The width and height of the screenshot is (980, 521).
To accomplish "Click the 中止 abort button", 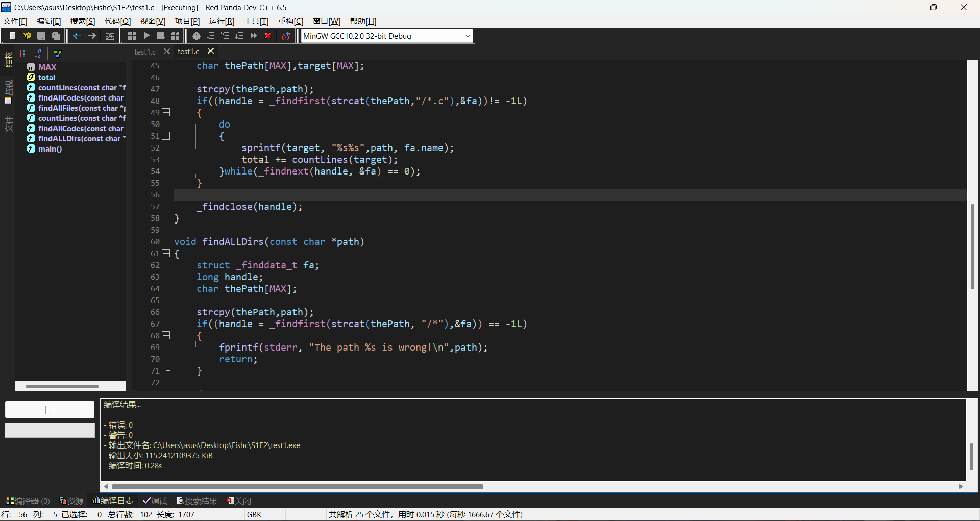I will pos(50,410).
